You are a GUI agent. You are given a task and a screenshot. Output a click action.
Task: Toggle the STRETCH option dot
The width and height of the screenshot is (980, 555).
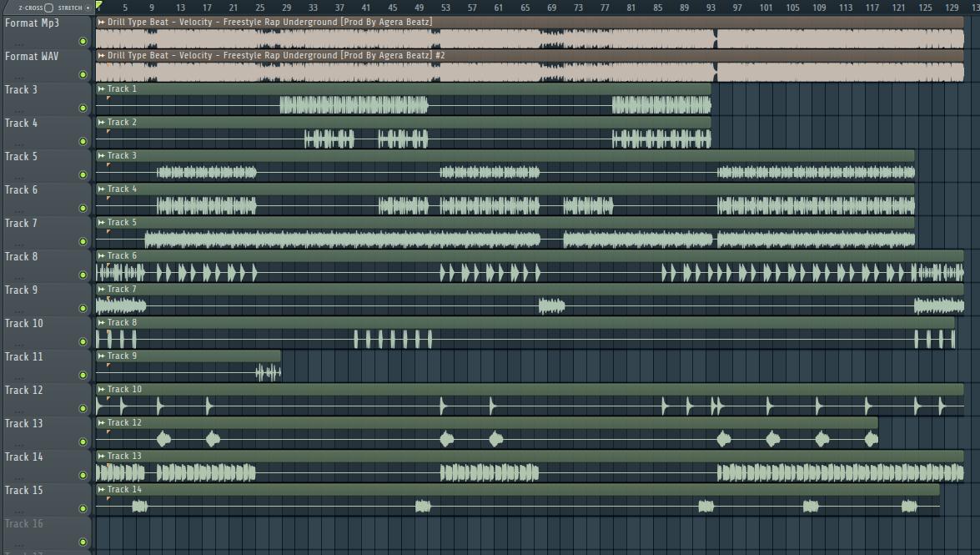[x=88, y=8]
